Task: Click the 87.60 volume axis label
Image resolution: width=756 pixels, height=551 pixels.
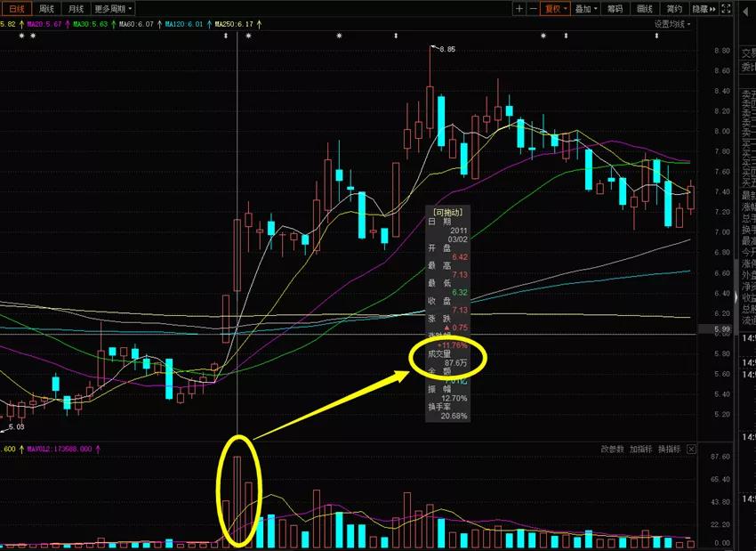Action: pos(720,457)
